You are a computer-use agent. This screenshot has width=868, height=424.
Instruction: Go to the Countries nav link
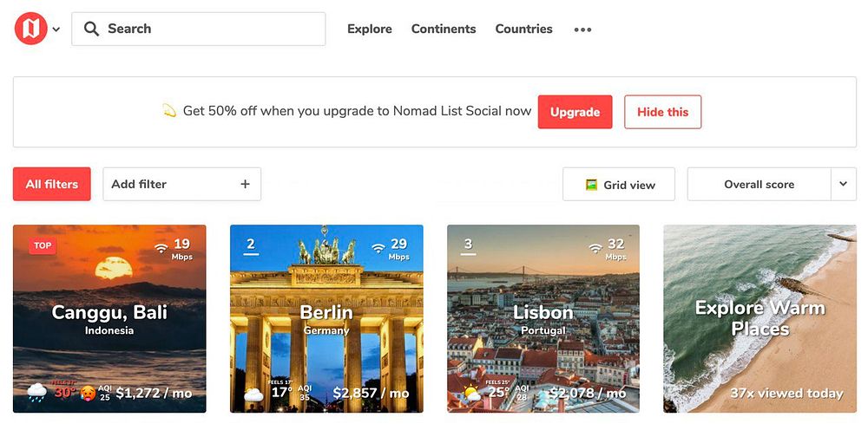coord(523,29)
